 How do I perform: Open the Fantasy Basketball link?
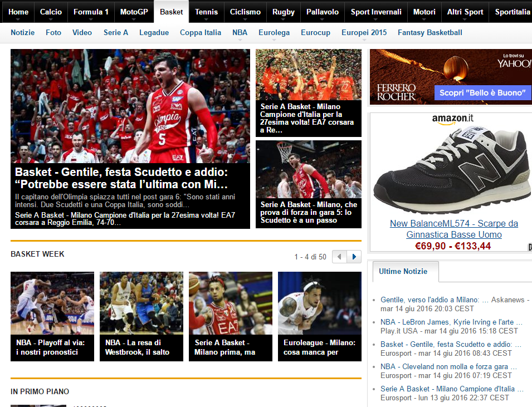pos(430,32)
